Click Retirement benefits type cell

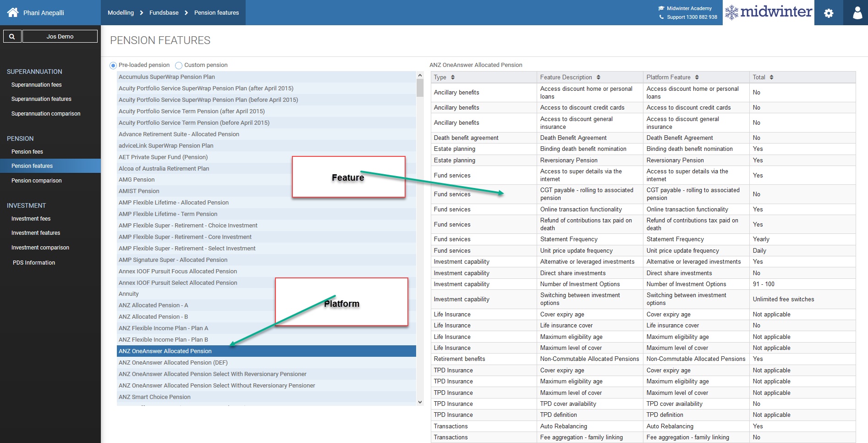coord(483,359)
